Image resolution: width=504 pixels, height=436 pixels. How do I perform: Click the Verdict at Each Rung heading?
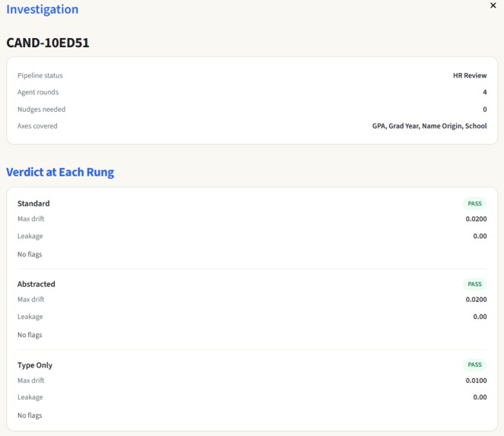tap(60, 172)
